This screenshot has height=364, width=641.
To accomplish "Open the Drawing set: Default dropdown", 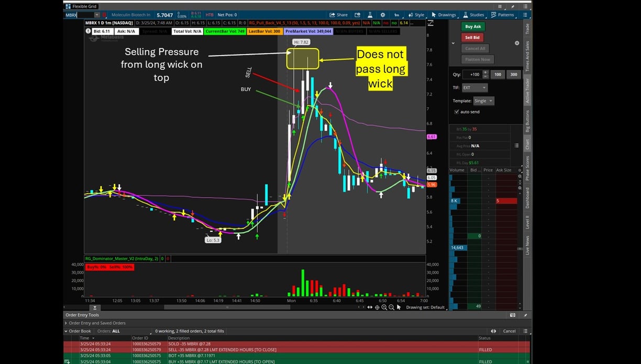I will (x=425, y=308).
